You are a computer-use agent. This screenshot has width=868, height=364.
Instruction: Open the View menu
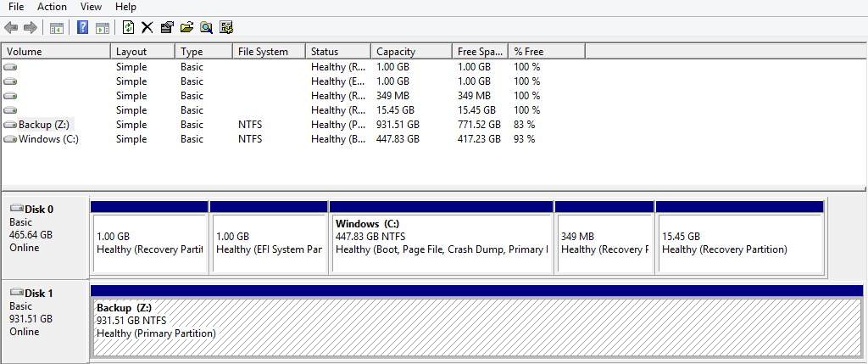[x=91, y=7]
